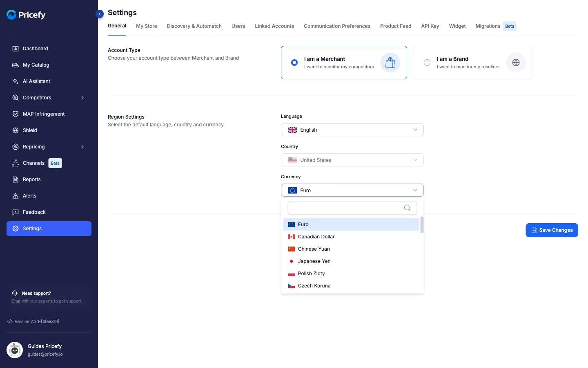Click the Save Changes button
Viewport: 588px width, 368px height.
point(552,230)
